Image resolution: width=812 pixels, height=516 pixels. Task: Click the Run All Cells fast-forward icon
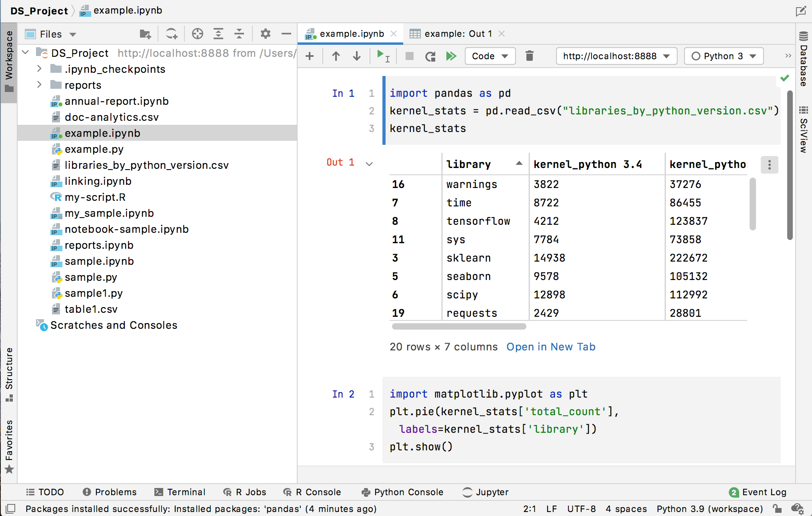point(450,55)
